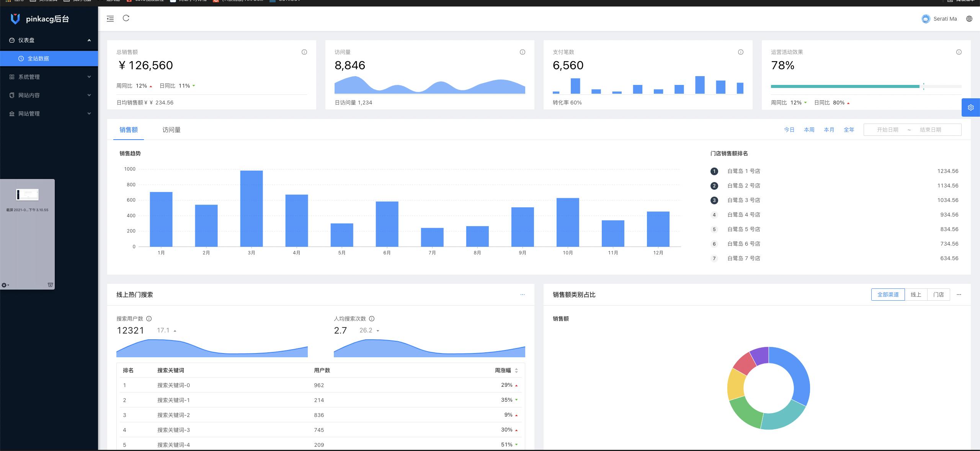Screen dimensions: 980x451
Task: Open the ellipsis menu on 线上热门搜索
Action: (522, 295)
